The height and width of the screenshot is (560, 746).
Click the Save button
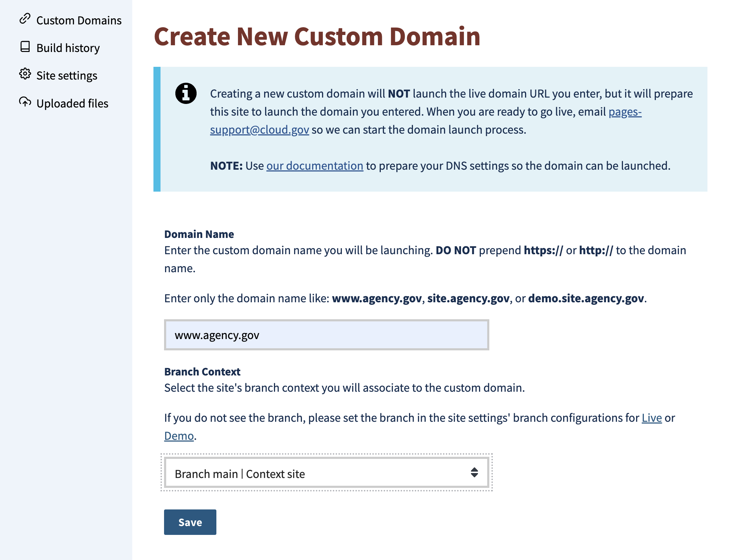pos(190,522)
